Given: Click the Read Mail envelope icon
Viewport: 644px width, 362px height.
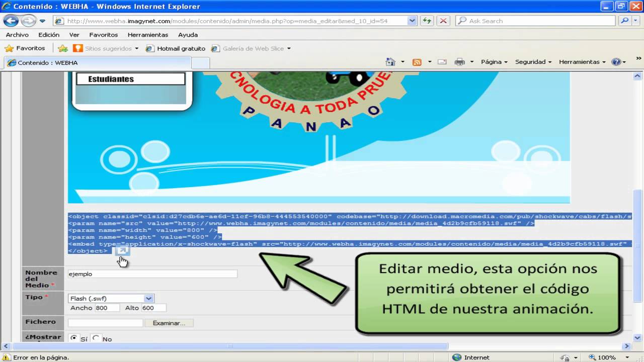Looking at the screenshot, I should point(442,62).
